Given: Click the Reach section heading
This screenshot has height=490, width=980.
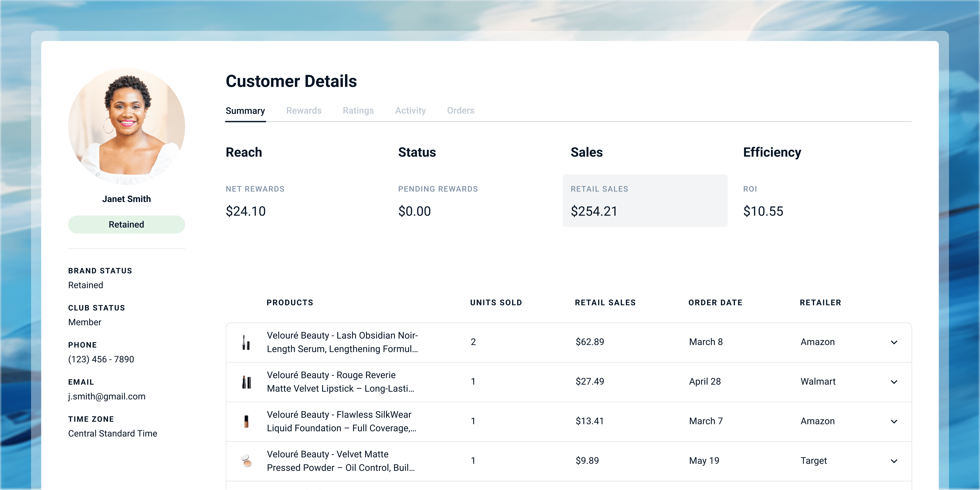Looking at the screenshot, I should (x=244, y=152).
